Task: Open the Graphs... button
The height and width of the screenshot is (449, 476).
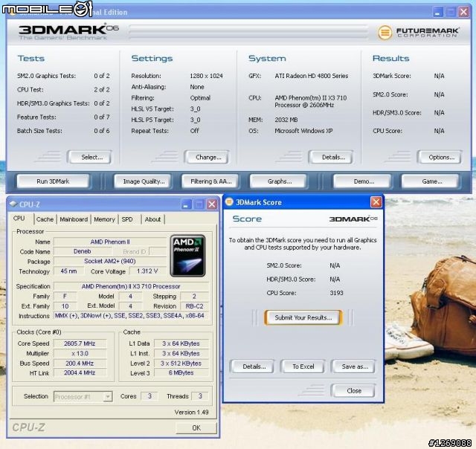Action: click(x=278, y=181)
